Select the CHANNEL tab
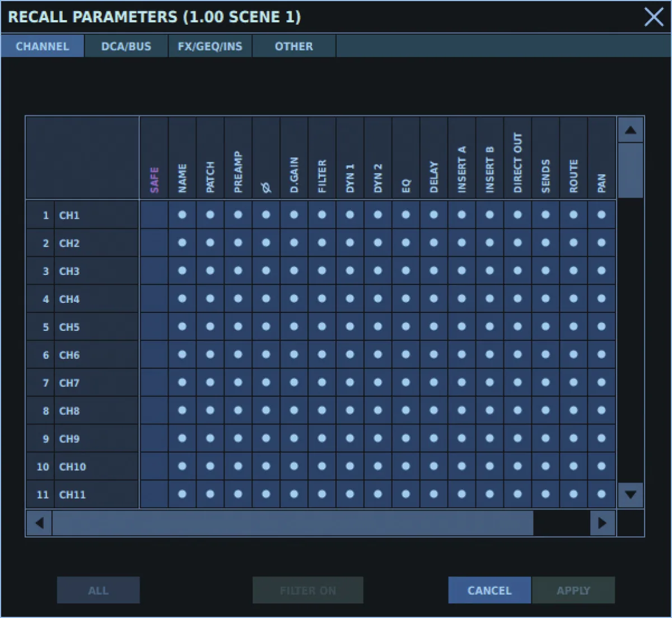Image resolution: width=672 pixels, height=618 pixels. coord(43,46)
